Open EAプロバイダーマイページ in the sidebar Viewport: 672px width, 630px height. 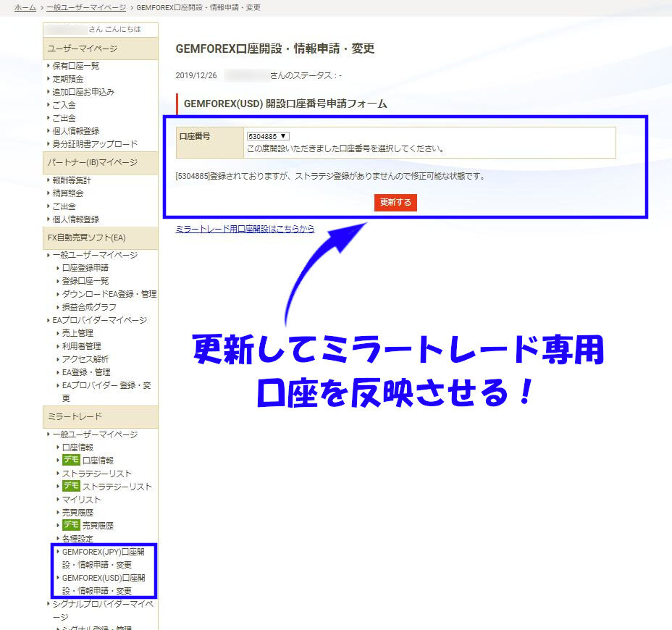click(x=99, y=320)
